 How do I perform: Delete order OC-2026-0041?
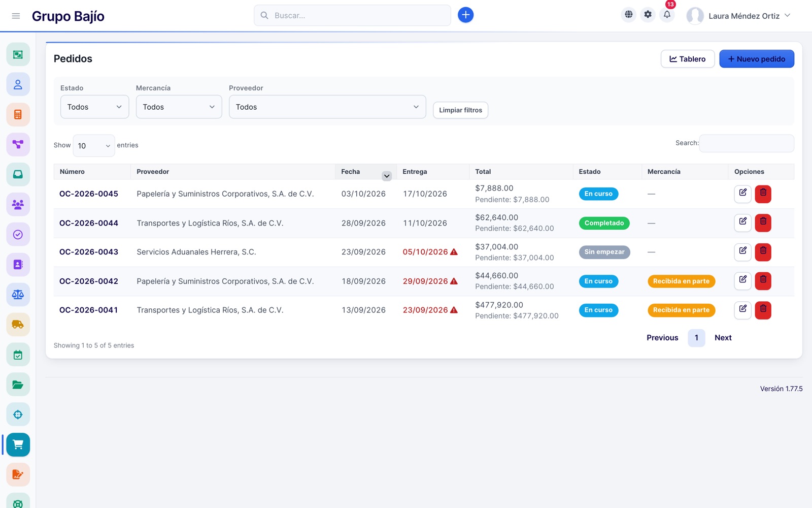click(763, 310)
